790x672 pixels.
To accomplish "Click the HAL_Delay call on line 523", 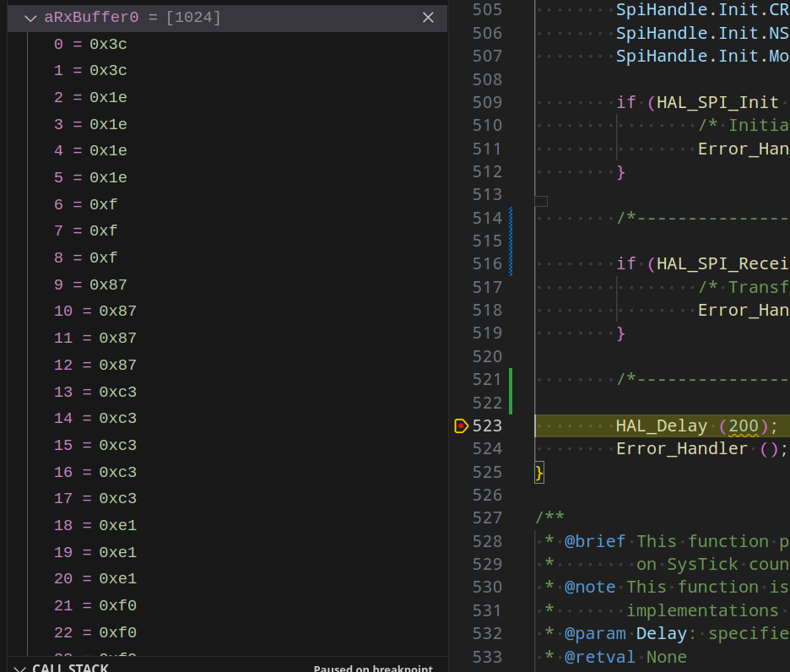I will point(661,425).
